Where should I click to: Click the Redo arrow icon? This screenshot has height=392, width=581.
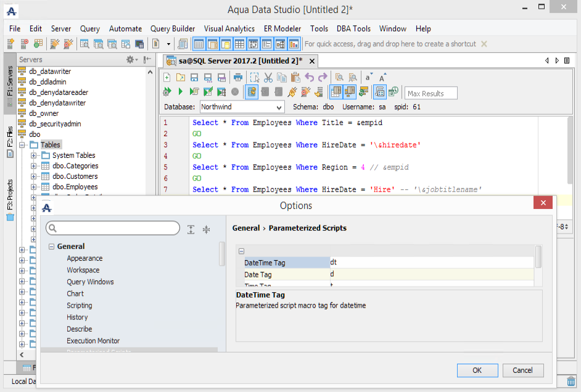(322, 78)
